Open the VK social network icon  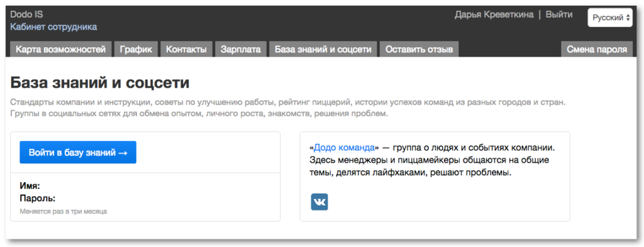coord(319,202)
